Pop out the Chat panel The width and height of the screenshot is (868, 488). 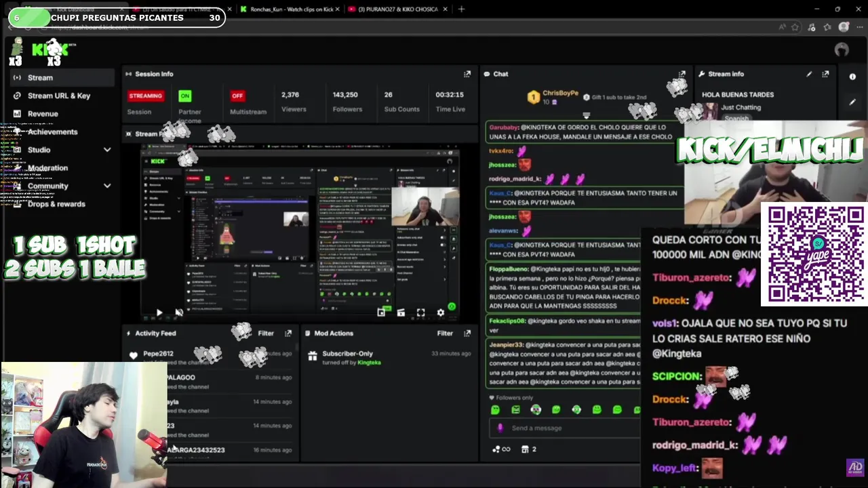point(682,74)
